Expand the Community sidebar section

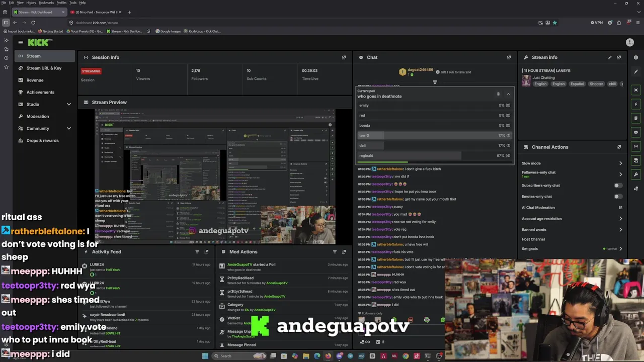point(69,128)
